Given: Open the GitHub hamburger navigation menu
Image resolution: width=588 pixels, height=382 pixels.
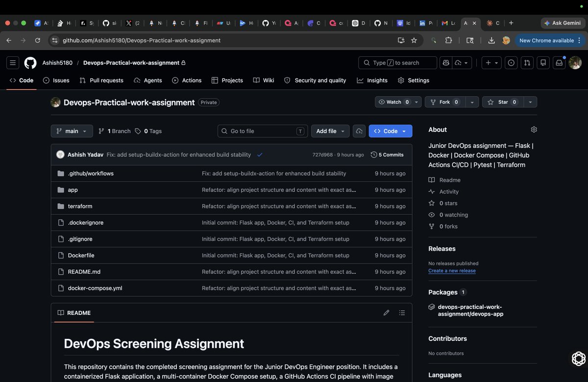Looking at the screenshot, I should 13,63.
